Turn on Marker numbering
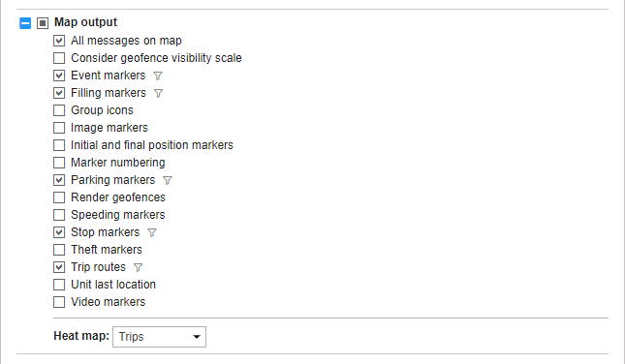The height and width of the screenshot is (364, 625). click(59, 163)
